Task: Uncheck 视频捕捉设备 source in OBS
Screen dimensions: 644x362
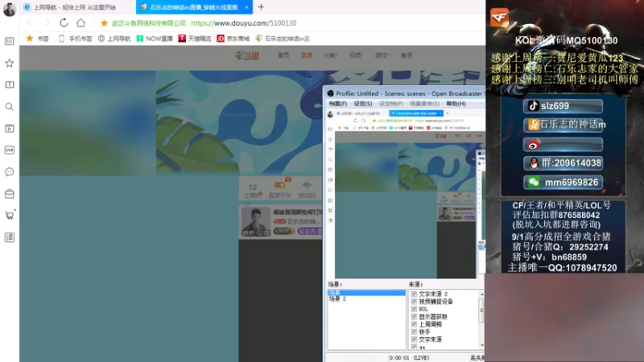Action: point(414,301)
